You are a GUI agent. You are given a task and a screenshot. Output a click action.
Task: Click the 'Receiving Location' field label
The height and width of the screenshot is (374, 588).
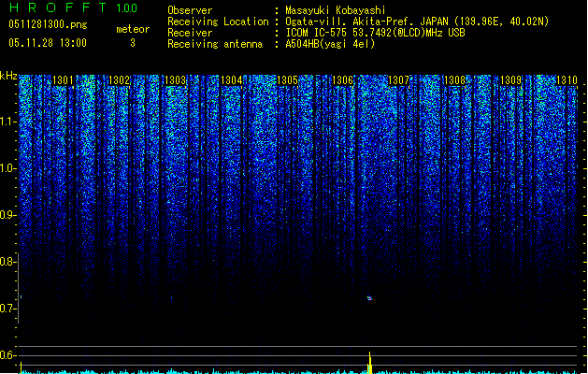point(218,22)
